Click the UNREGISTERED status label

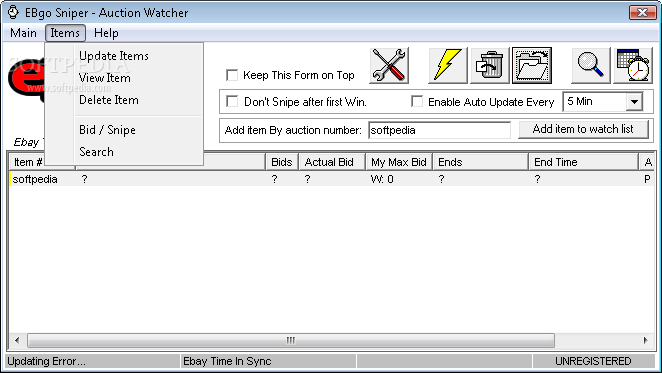click(593, 361)
